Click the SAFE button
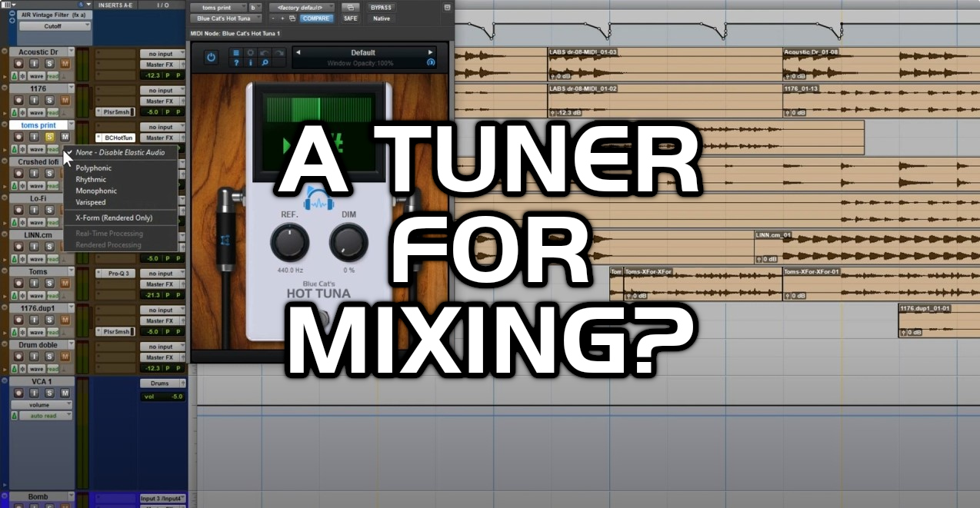 pyautogui.click(x=350, y=18)
